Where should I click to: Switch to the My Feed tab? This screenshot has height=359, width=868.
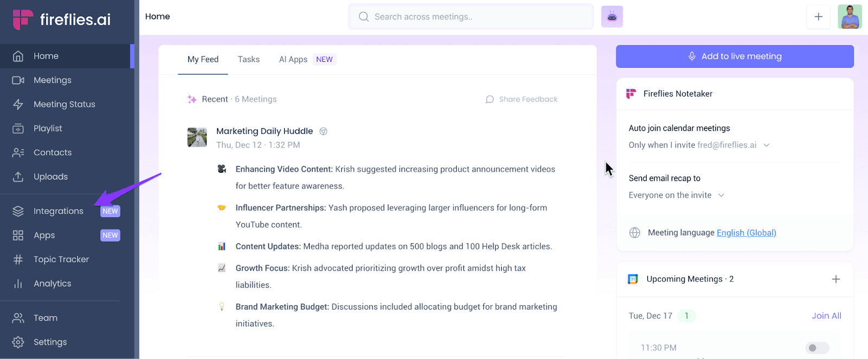pos(203,60)
